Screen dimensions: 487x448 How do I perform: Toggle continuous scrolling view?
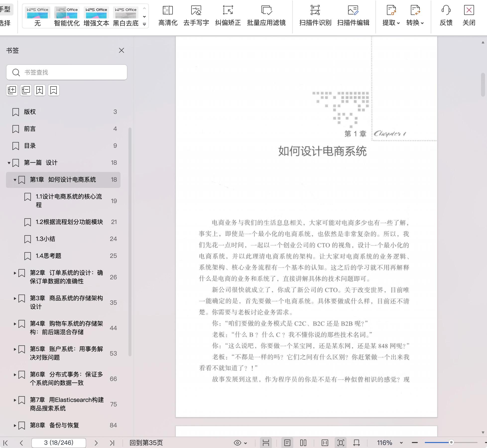[266, 443]
